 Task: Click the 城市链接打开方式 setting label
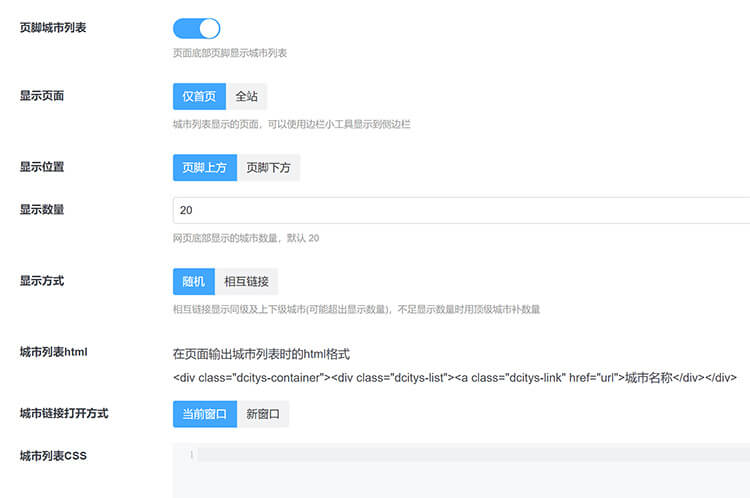point(64,413)
